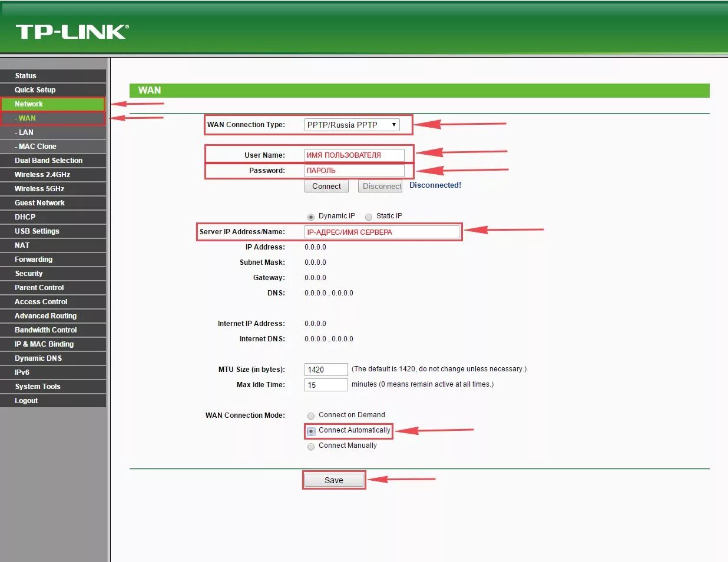The image size is (728, 562).
Task: Select Connect Automatically mode
Action: (311, 431)
